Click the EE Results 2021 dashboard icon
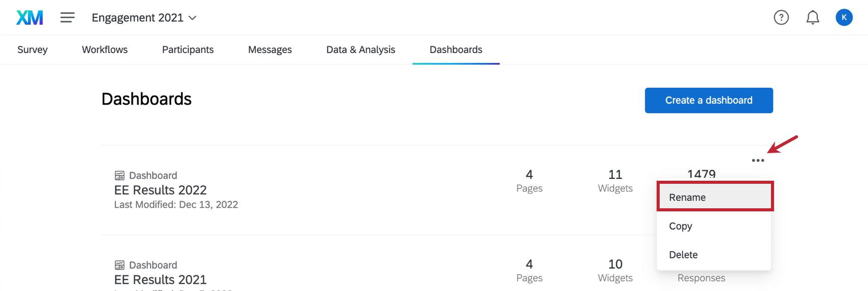The height and width of the screenshot is (291, 868). pyautogui.click(x=119, y=265)
